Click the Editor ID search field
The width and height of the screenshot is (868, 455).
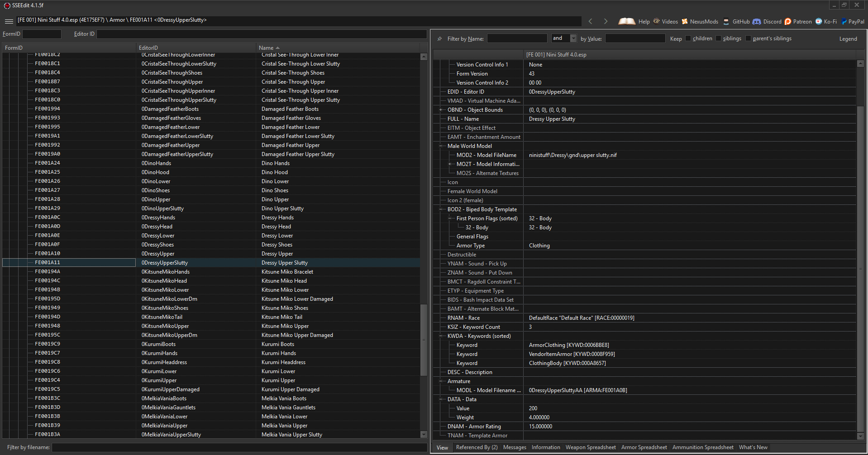tap(262, 34)
